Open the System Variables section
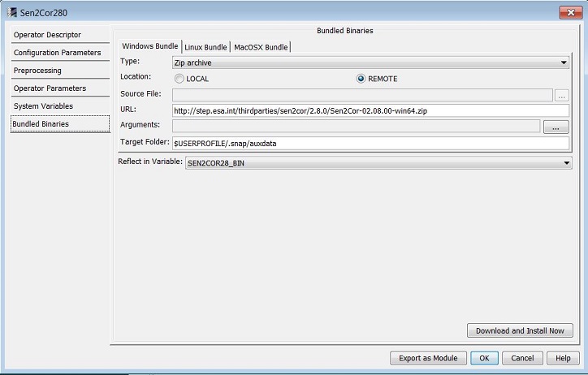 click(43, 106)
